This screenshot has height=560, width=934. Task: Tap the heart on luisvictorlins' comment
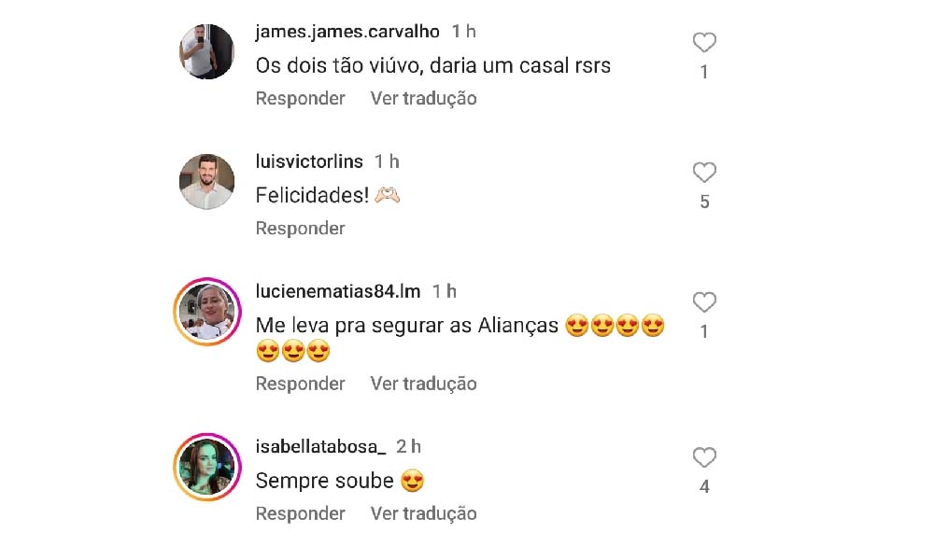tap(704, 172)
